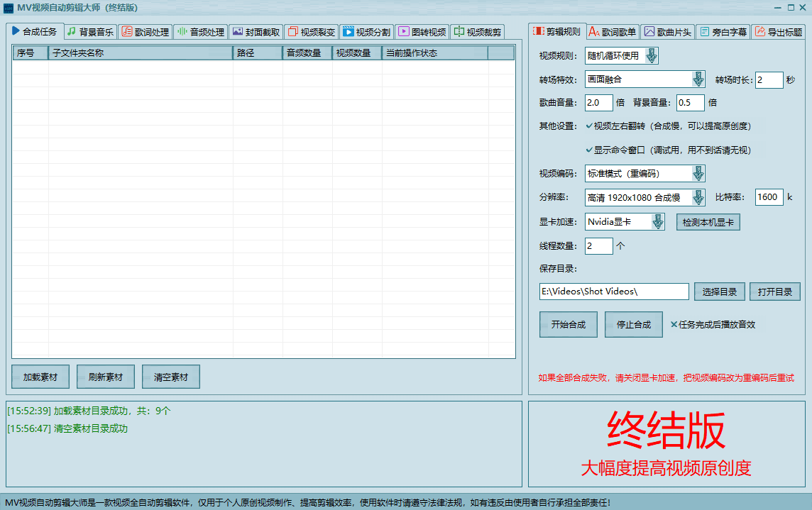Open the 视频规则 dropdown
Image resolution: width=812 pixels, height=510 pixels.
click(x=651, y=56)
